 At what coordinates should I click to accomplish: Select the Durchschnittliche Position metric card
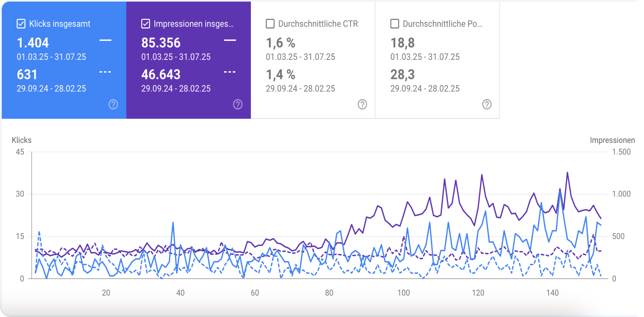[437, 59]
